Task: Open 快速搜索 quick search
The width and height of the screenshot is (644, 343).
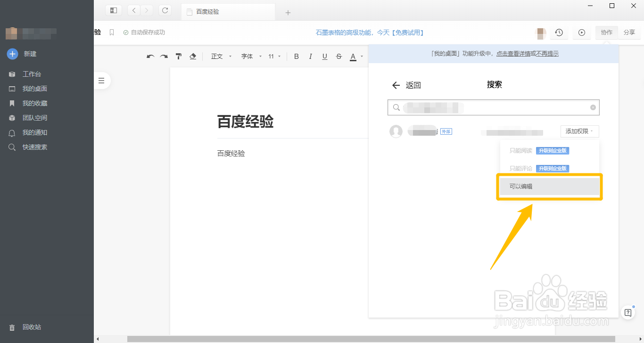Action: point(34,147)
